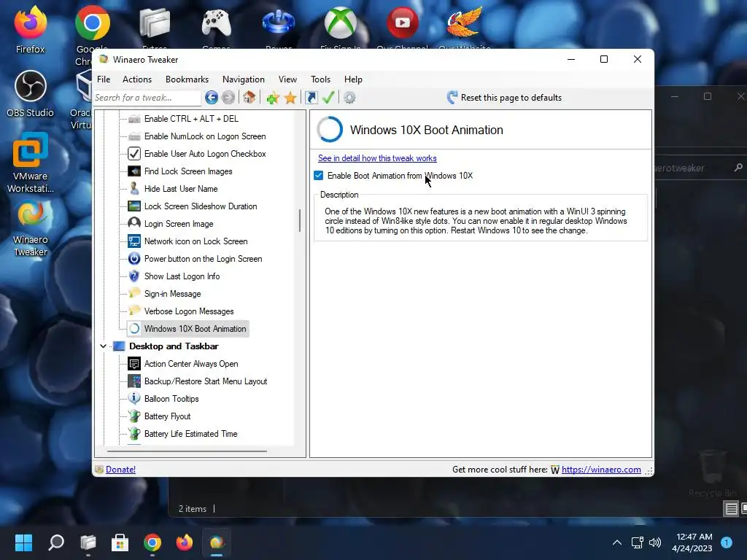This screenshot has height=560, width=747.
Task: Click Reset this page to defaults
Action: point(504,98)
